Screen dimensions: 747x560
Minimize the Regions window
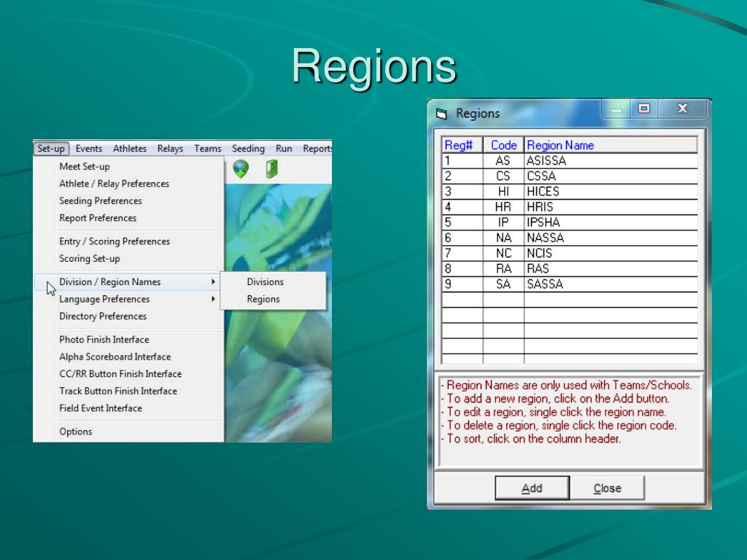616,109
